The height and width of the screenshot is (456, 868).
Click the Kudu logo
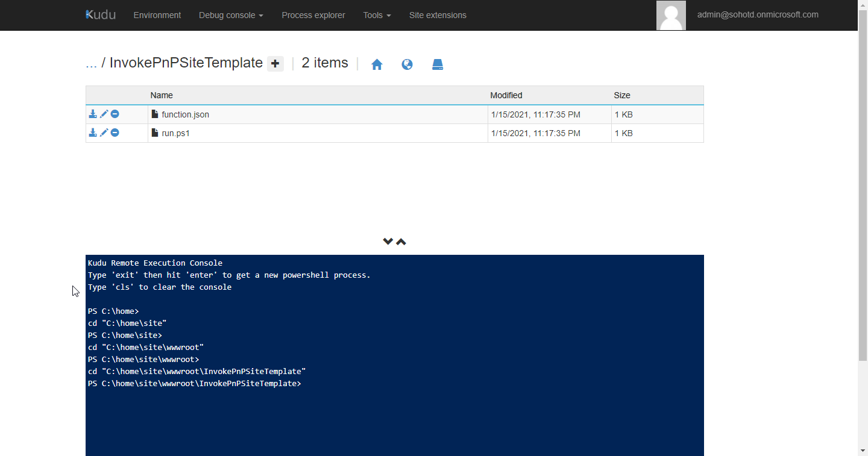click(100, 14)
